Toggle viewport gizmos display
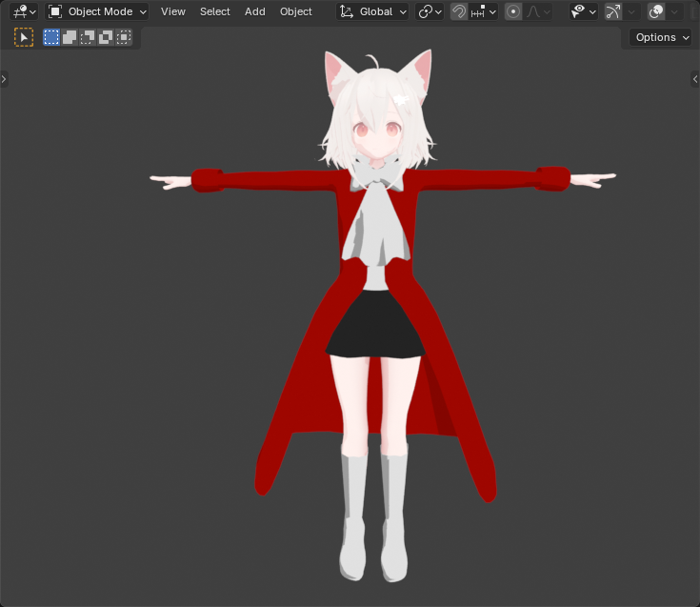700x607 pixels. 613,11
